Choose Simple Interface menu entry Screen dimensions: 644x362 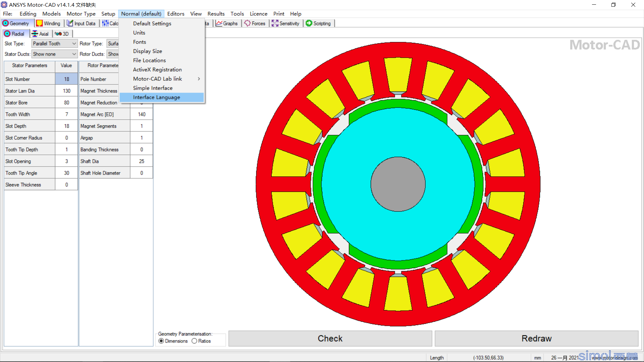coord(162,88)
